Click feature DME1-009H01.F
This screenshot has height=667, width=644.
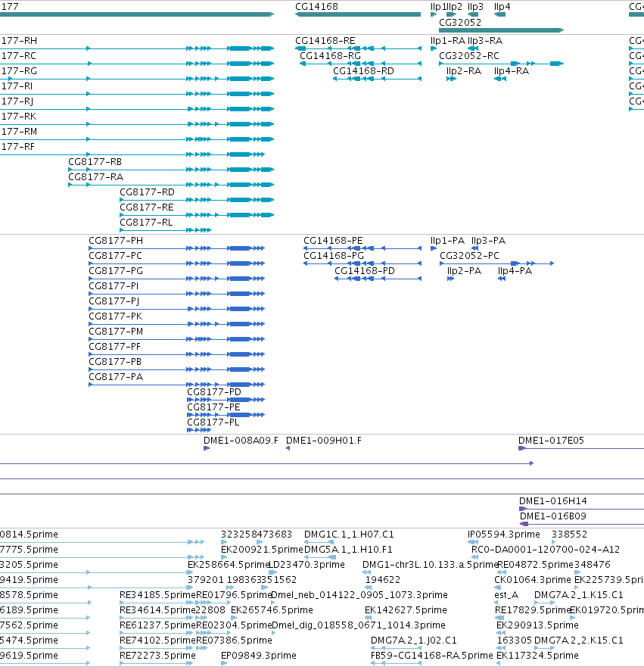coord(323,441)
